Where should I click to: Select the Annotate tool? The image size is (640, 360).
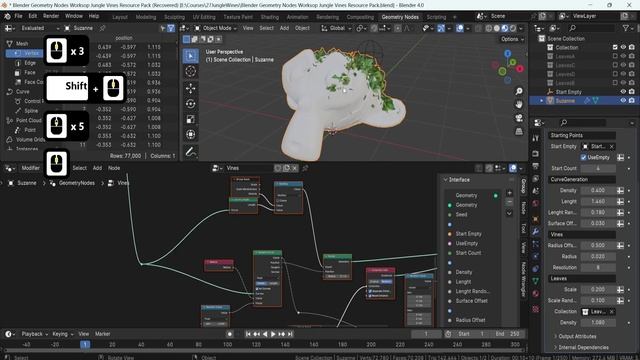191,152
